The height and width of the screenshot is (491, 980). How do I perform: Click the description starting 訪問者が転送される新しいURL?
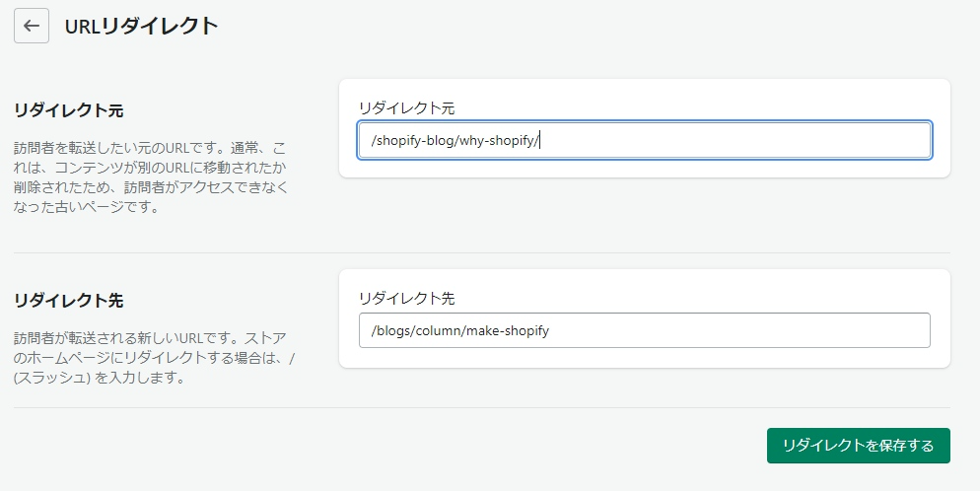(x=155, y=358)
